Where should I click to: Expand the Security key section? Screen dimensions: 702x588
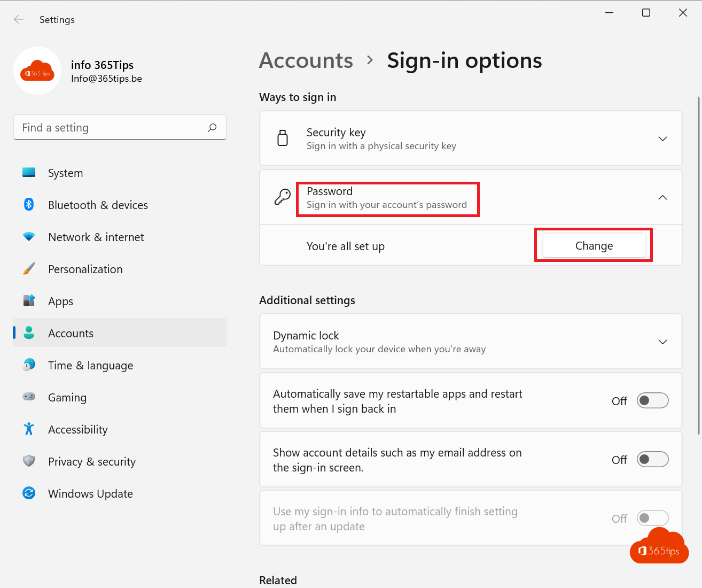tap(662, 139)
